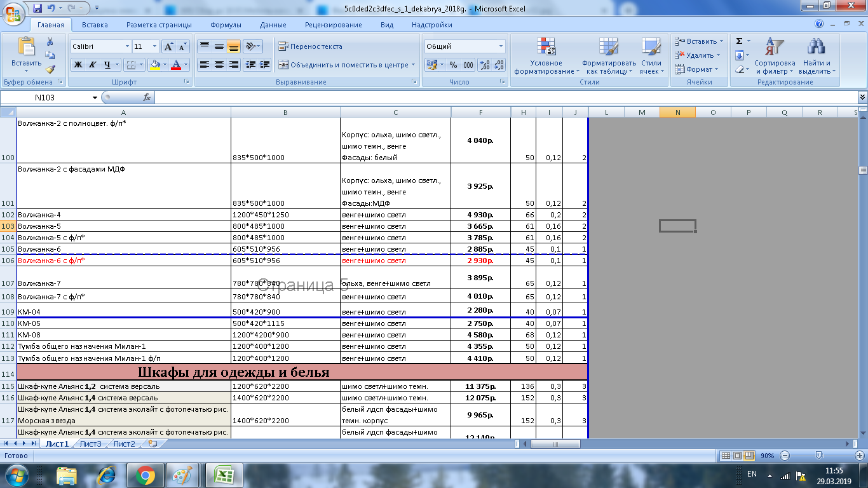Click the Format Painter brush icon

point(50,69)
